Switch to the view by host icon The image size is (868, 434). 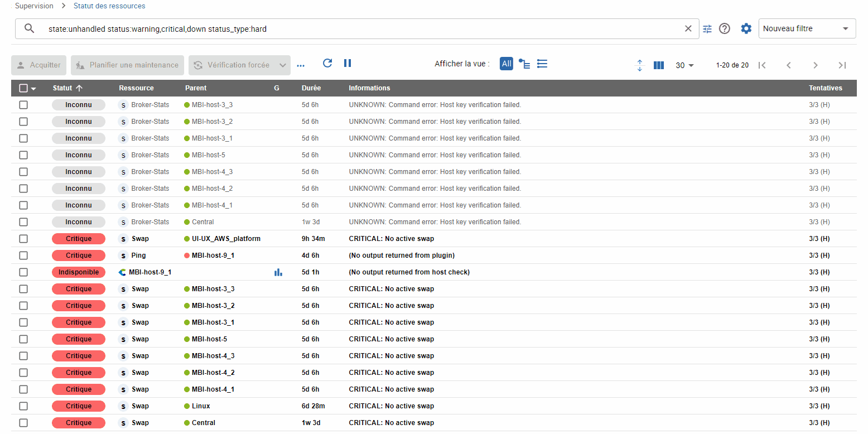click(x=524, y=64)
